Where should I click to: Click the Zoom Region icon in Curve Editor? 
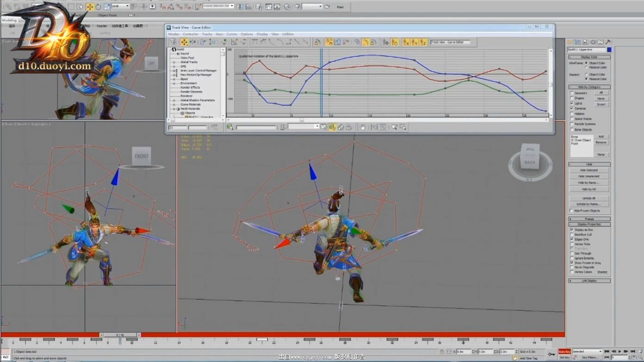403,127
